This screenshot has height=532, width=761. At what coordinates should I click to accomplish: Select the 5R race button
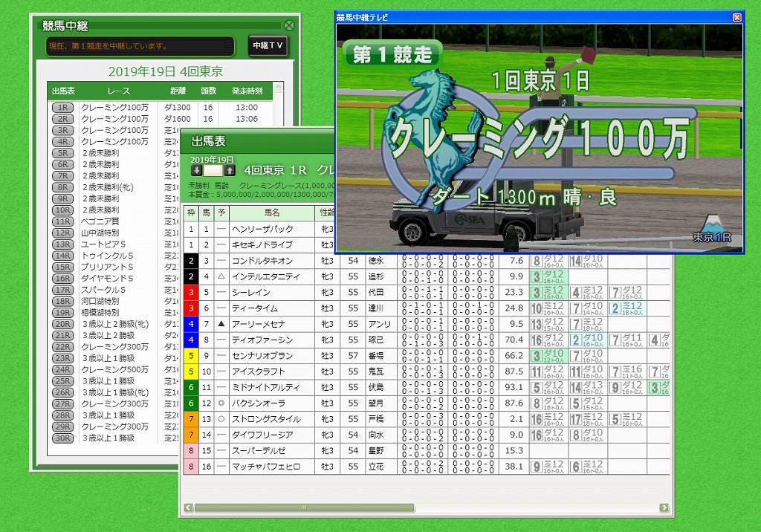(x=63, y=153)
